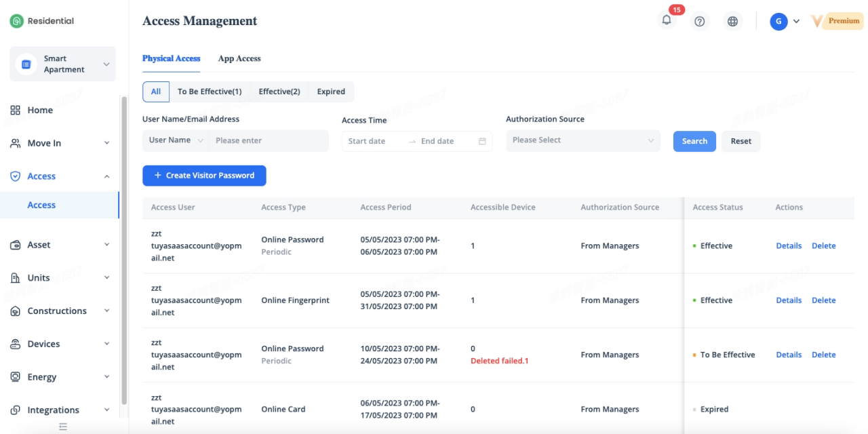Click the Start date input field
This screenshot has height=434, width=868.
(x=374, y=141)
